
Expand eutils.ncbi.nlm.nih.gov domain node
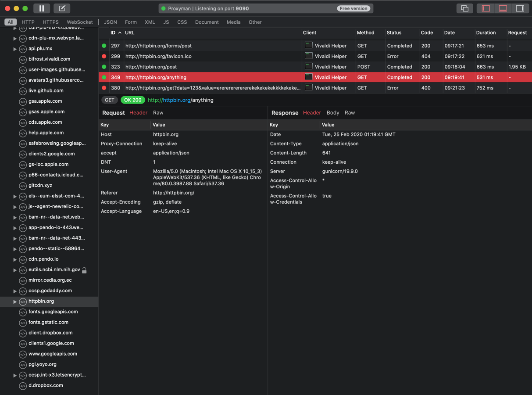point(15,270)
